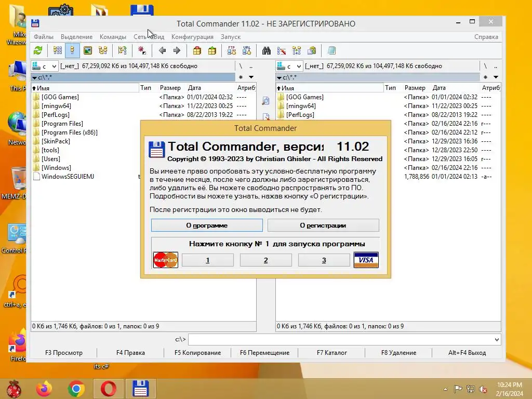Sort left panel by Имя column header
This screenshot has height=399, width=532.
(x=85, y=88)
